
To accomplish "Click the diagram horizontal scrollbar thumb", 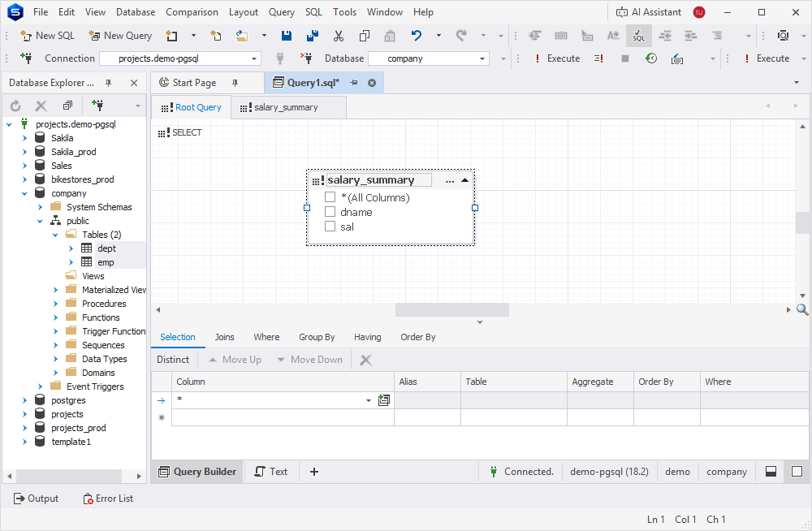I will [x=452, y=310].
